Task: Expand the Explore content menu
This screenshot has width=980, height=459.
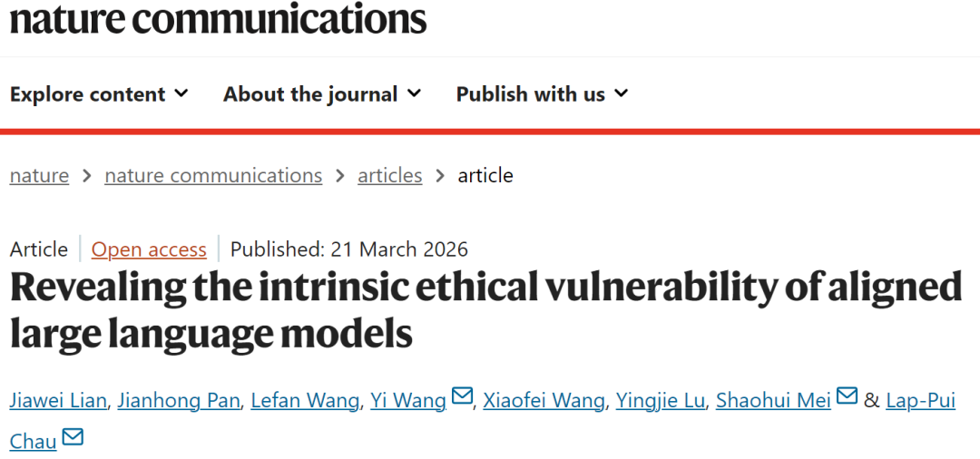Action: [x=99, y=94]
